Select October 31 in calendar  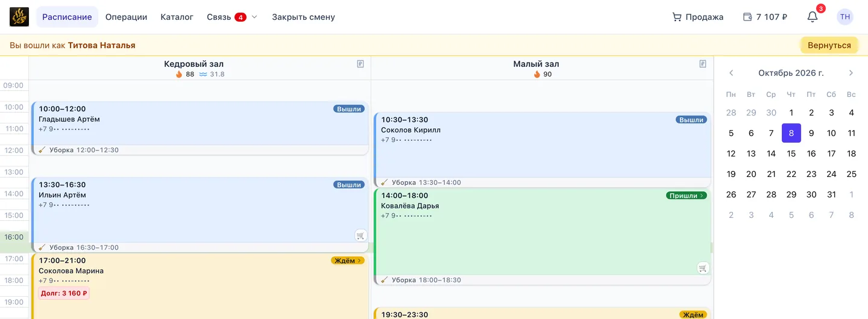831,194
